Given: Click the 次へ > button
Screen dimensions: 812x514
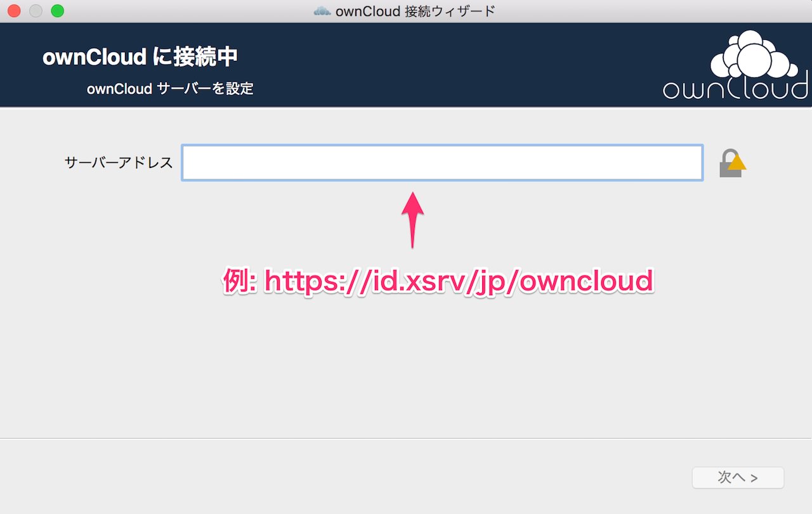Looking at the screenshot, I should pyautogui.click(x=738, y=478).
